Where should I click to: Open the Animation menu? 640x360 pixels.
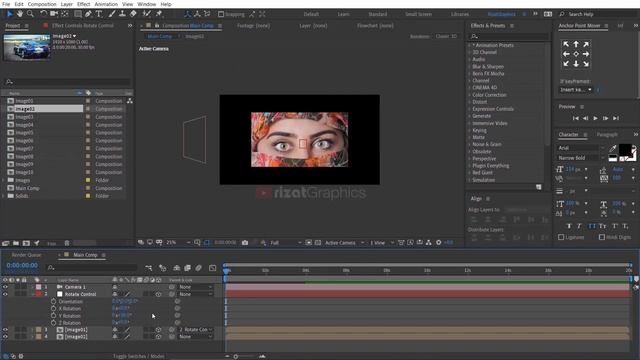[106, 4]
